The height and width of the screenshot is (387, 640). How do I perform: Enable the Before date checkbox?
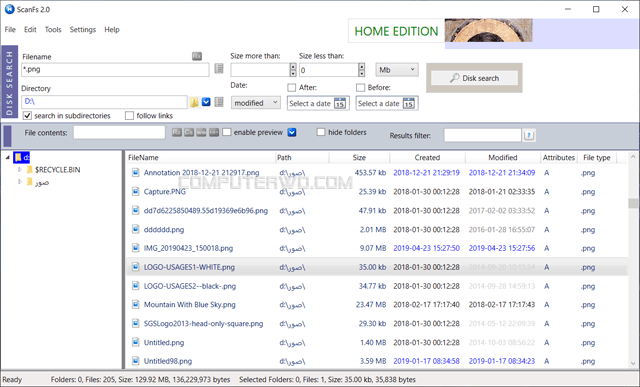pos(360,87)
